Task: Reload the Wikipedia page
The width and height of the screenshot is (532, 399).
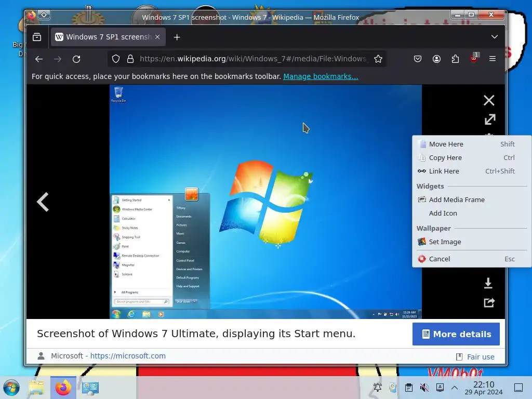Action: tap(76, 59)
